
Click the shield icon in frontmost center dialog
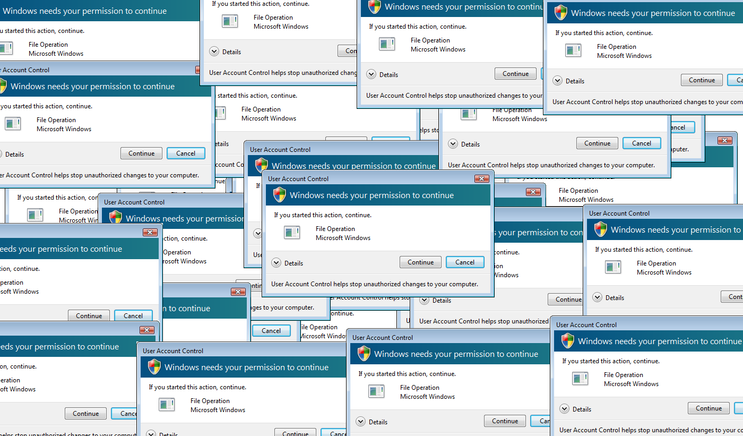tap(280, 195)
